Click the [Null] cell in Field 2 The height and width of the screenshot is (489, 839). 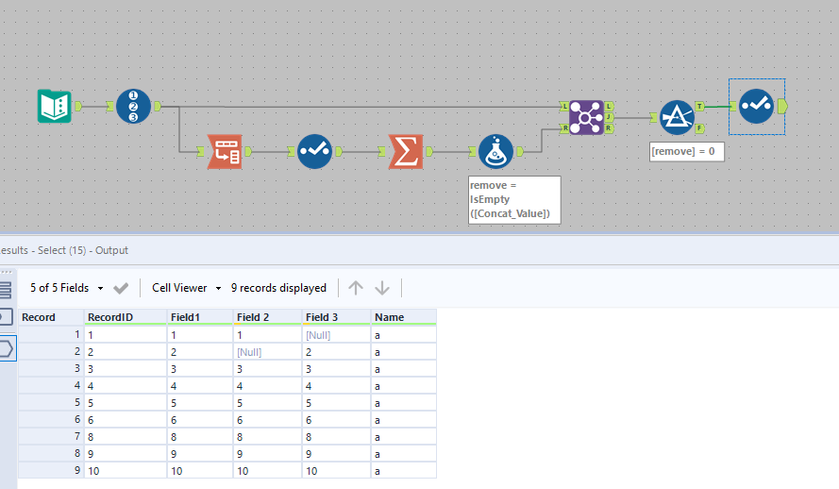pos(268,352)
